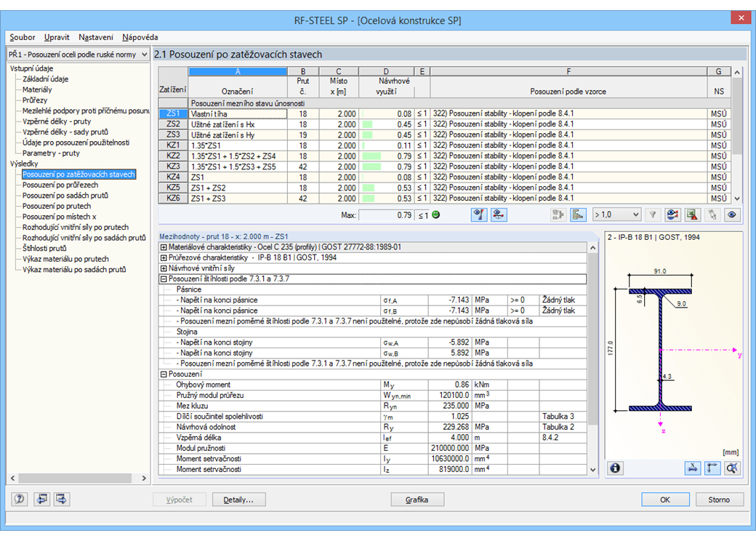Click the eye-with-ruler design display icon

tap(479, 215)
